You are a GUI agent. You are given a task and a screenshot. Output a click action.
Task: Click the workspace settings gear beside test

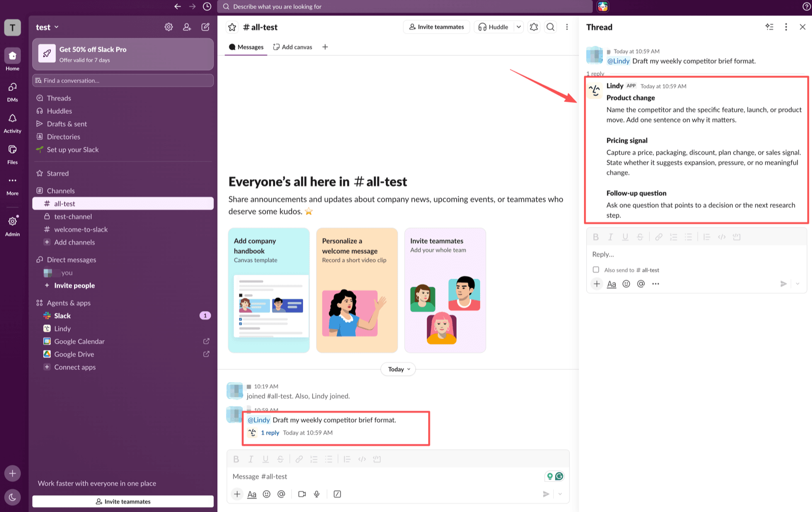(168, 27)
